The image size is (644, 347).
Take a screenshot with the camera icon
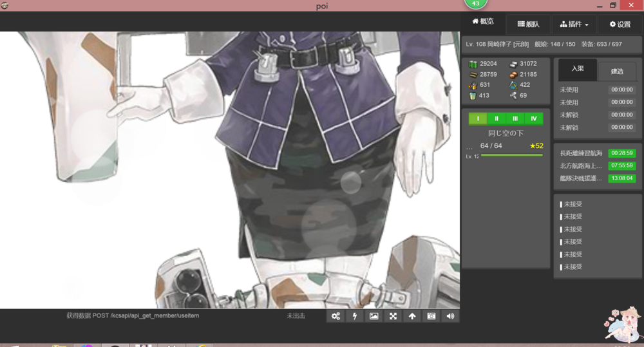pos(431,316)
